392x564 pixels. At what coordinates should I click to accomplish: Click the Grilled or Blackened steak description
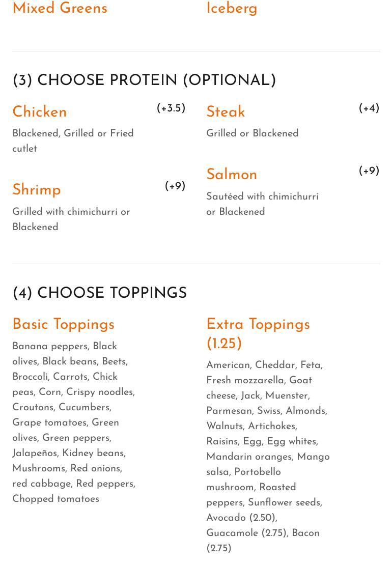coord(252,133)
